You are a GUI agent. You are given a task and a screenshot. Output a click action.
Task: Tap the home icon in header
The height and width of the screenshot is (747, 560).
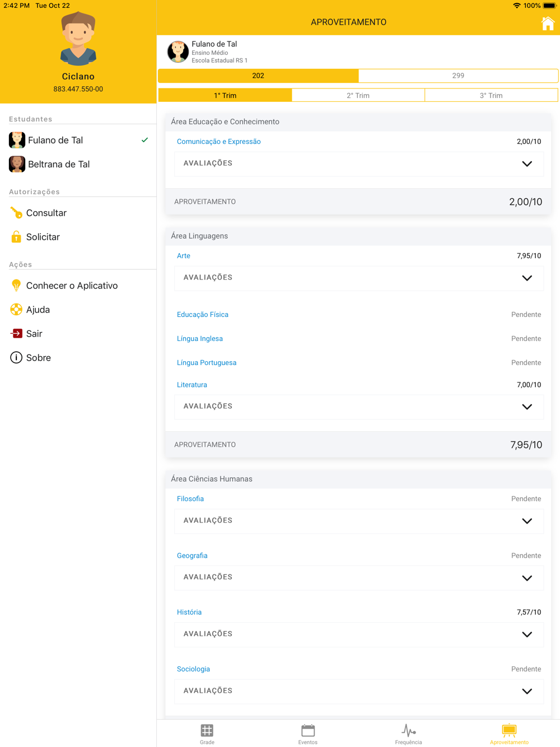click(548, 23)
